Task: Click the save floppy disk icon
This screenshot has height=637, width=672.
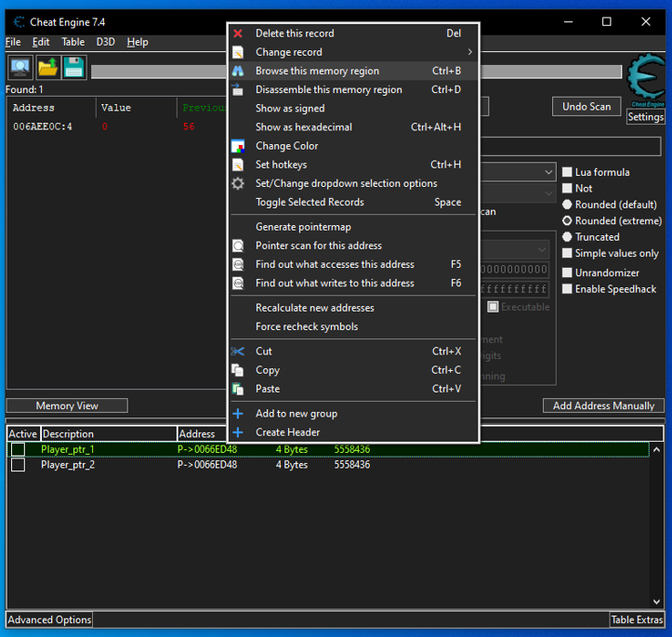Action: pyautogui.click(x=73, y=68)
